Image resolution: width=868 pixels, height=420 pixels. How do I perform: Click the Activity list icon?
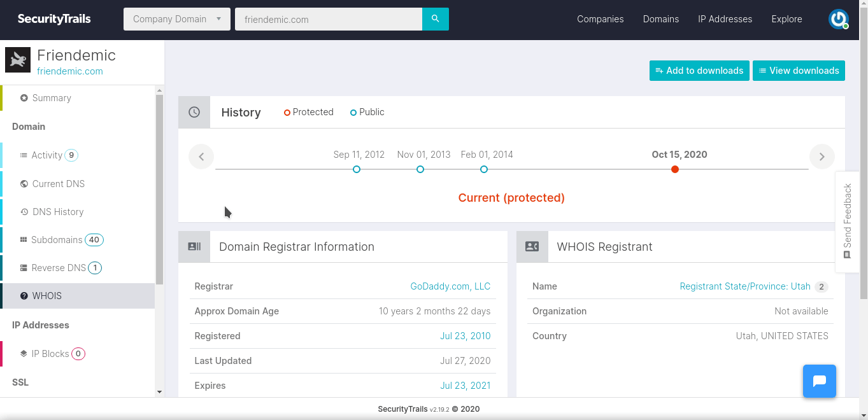point(24,155)
